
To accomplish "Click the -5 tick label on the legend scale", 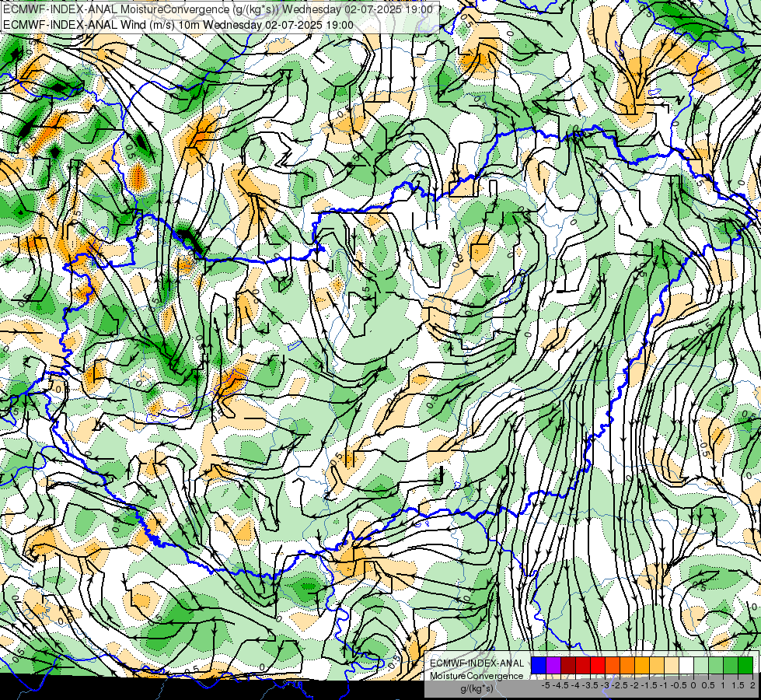I will 546,685.
